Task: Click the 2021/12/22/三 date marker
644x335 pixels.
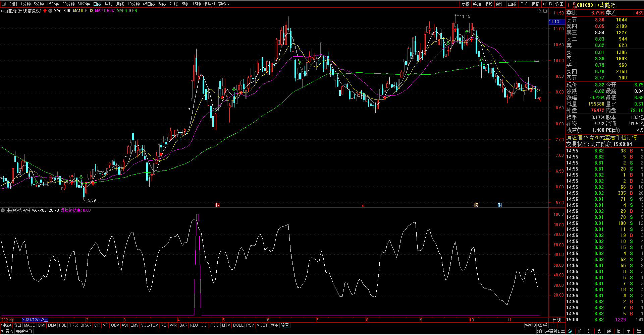Action: point(35,320)
